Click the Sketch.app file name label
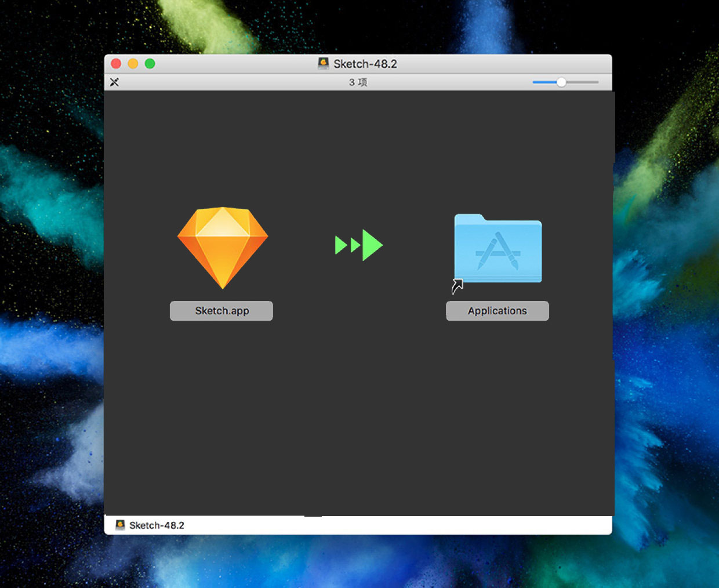 221,311
